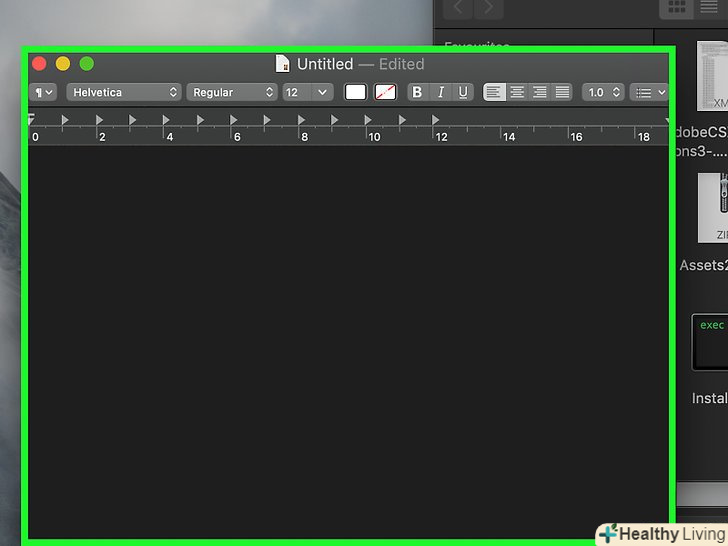Toggle underline text style
728x546 pixels.
tap(463, 92)
